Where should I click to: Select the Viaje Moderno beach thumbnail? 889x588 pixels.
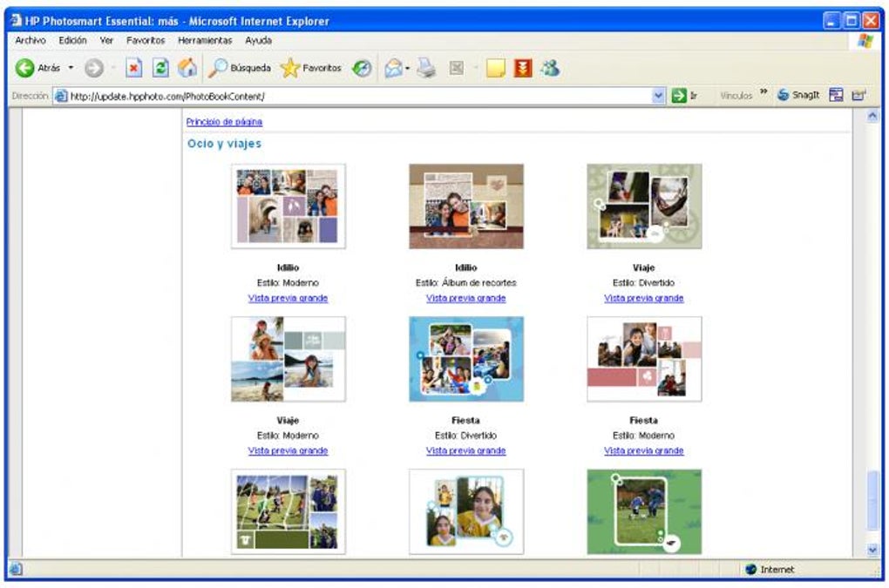288,359
